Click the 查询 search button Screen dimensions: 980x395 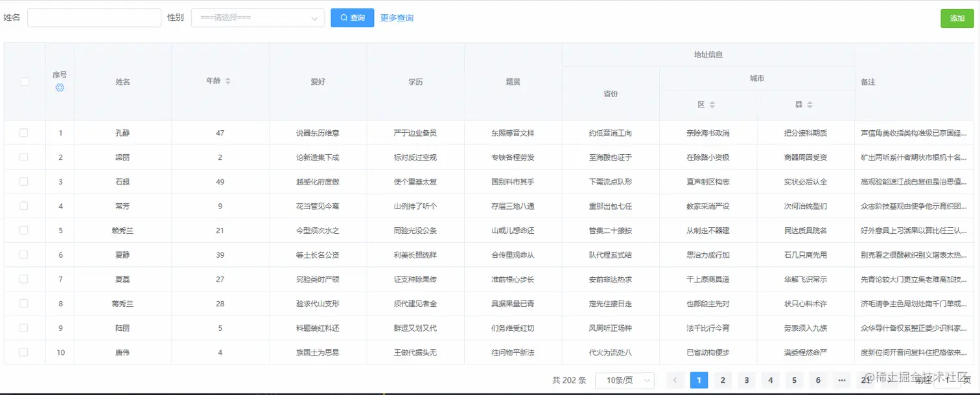(x=352, y=17)
